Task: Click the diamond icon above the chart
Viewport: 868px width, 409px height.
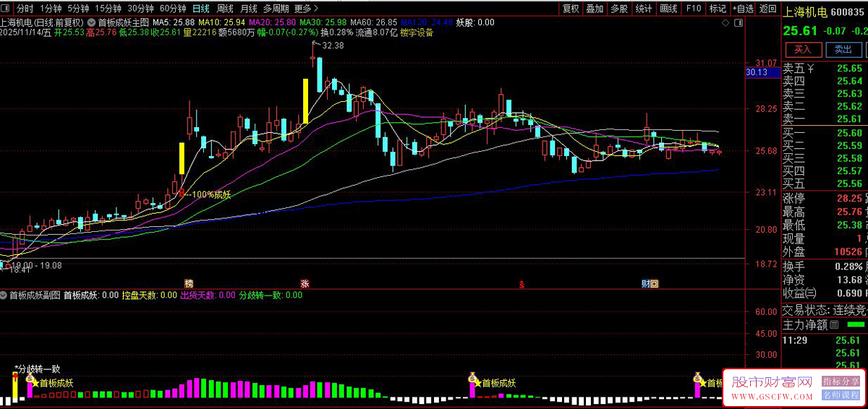Action: click(x=726, y=23)
